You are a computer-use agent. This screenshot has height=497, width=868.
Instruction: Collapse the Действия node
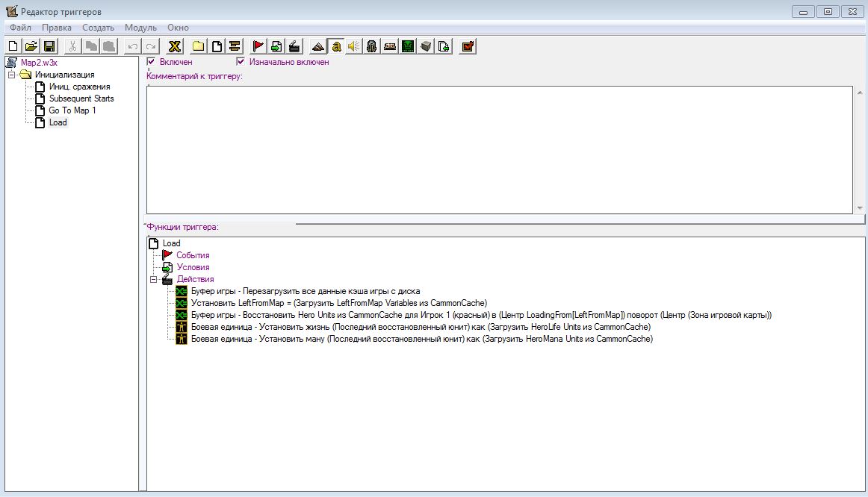click(154, 279)
